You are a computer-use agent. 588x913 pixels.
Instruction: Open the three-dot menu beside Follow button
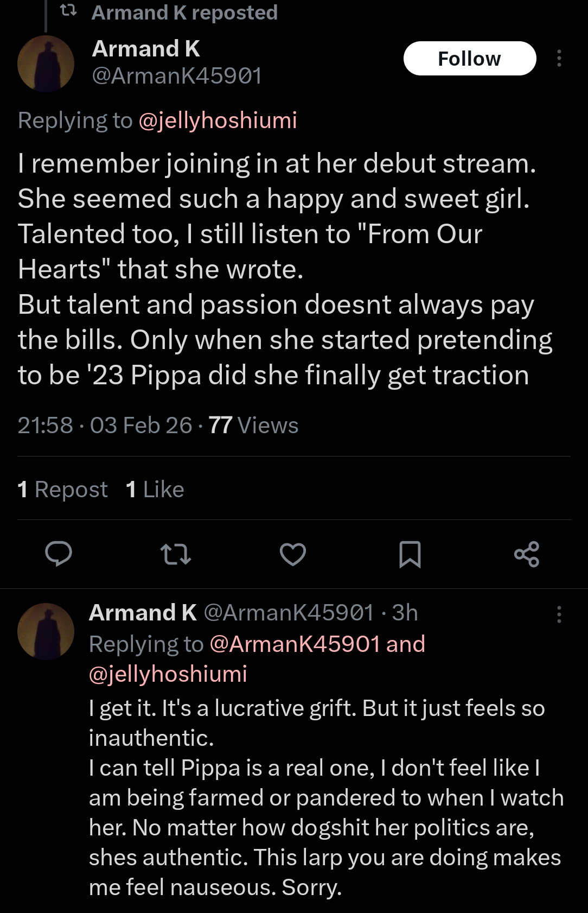(559, 59)
